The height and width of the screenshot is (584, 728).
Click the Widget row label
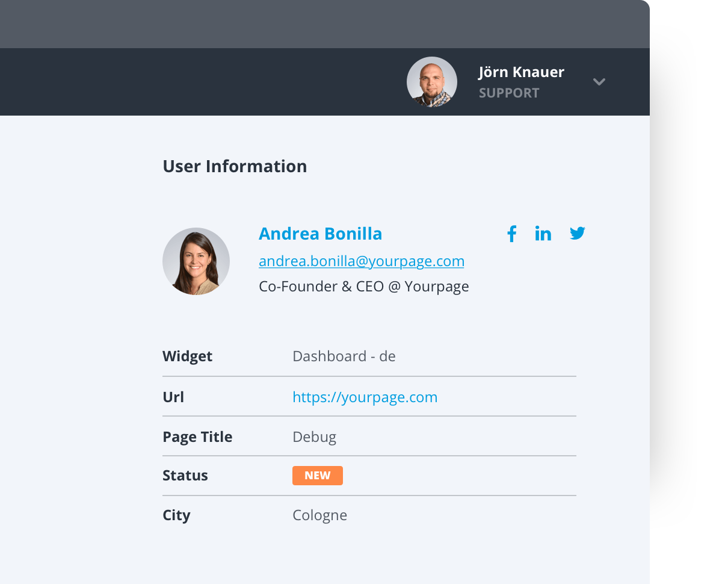pyautogui.click(x=188, y=356)
